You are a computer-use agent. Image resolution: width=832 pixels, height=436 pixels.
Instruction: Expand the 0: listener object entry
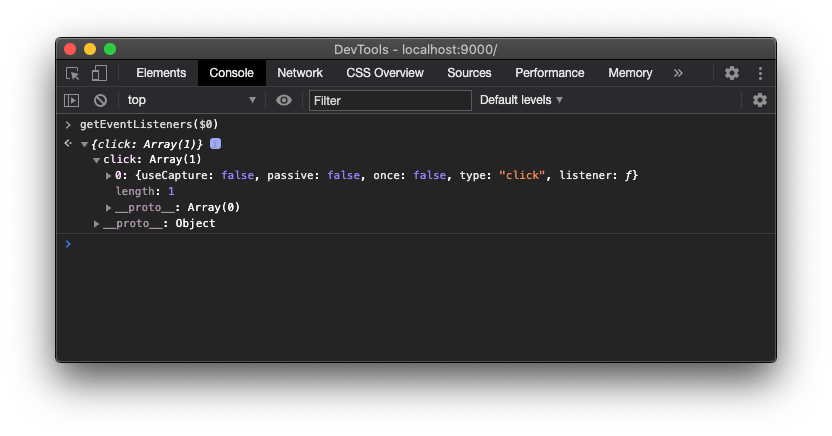point(109,176)
